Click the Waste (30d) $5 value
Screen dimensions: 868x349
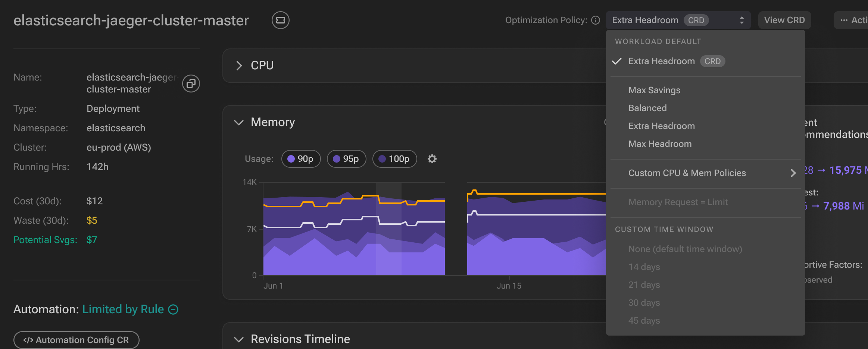(x=92, y=220)
